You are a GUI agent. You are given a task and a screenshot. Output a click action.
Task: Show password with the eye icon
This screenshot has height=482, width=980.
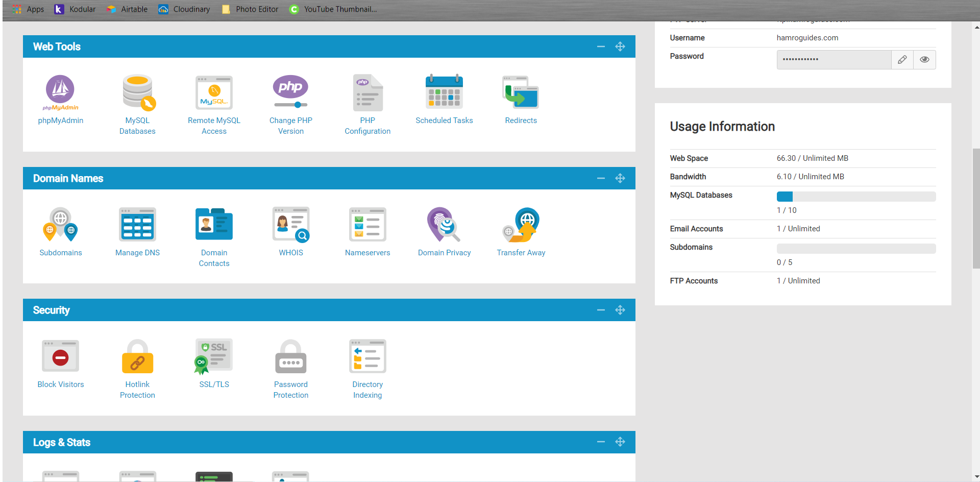924,60
